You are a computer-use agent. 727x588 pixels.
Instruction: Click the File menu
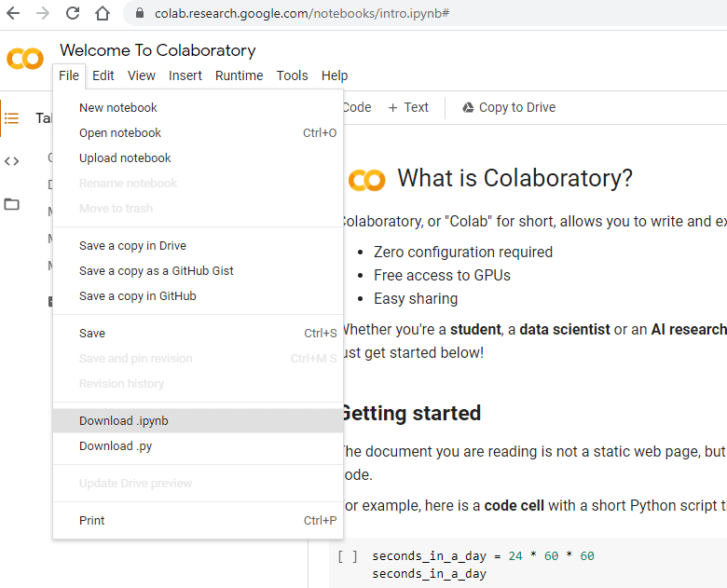[69, 75]
